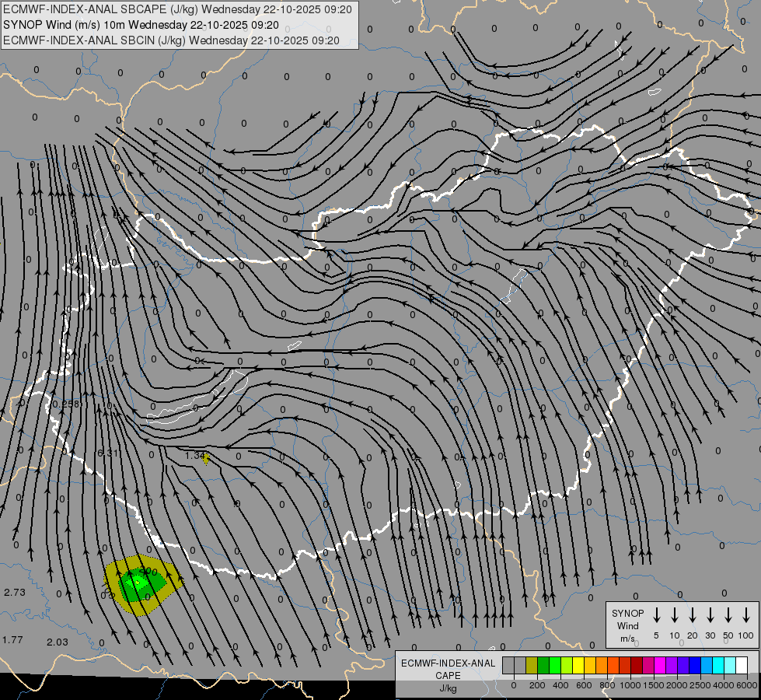The image size is (761, 700).
Task: Click the 'CAPE' label in the colorbar legend
Action: pos(448,676)
